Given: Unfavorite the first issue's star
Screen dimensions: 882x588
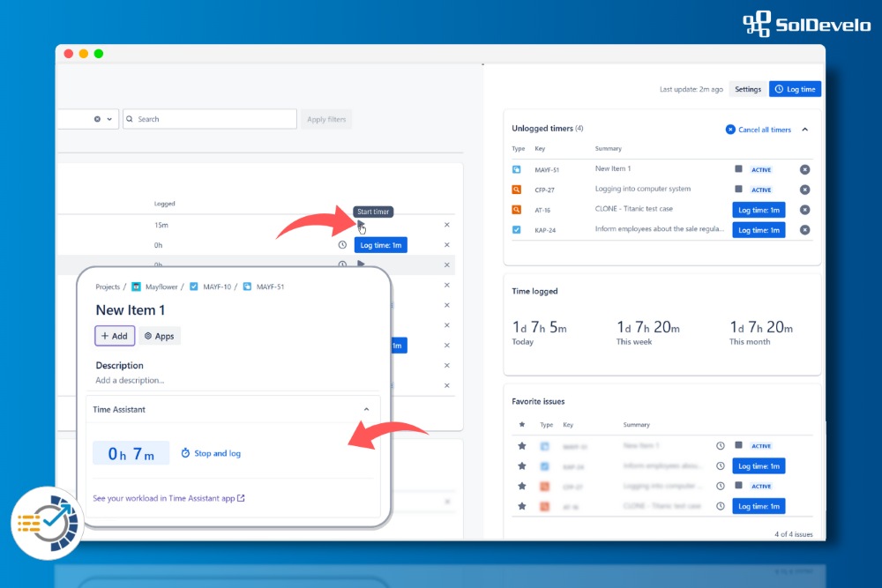Looking at the screenshot, I should 520,445.
